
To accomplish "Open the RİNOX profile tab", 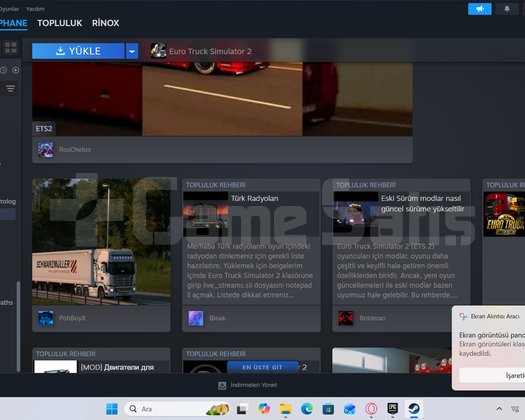I will pos(105,23).
